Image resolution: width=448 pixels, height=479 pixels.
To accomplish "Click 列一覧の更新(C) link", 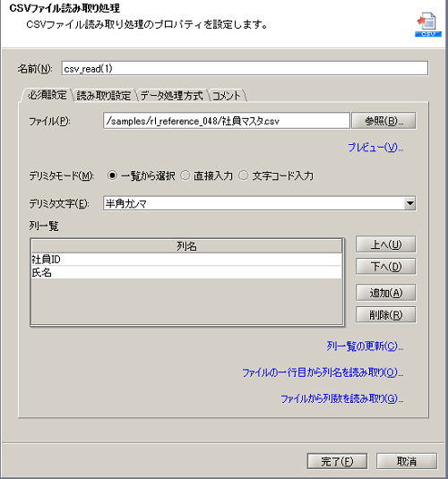I will (366, 346).
